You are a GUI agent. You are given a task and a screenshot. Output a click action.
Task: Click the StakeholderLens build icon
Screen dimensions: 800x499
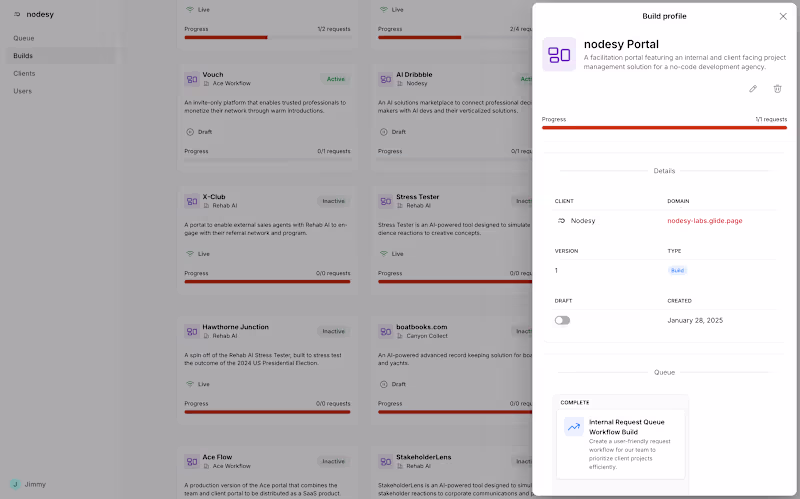tap(386, 462)
